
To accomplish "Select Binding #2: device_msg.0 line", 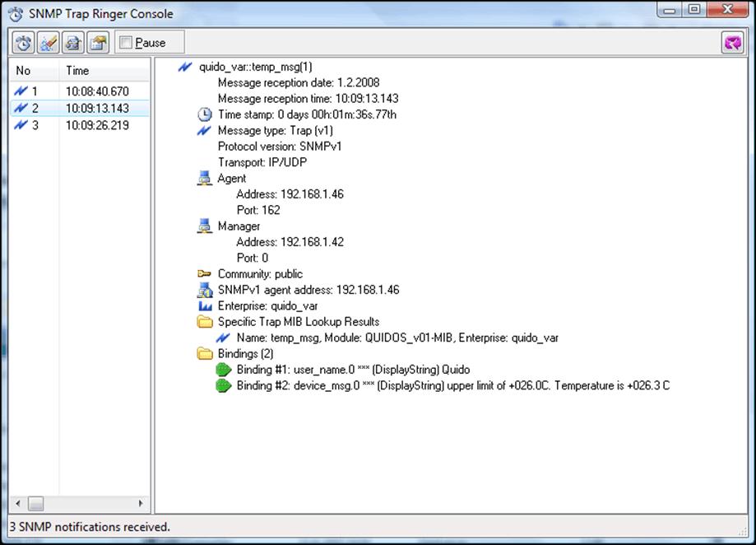I will coord(453,385).
